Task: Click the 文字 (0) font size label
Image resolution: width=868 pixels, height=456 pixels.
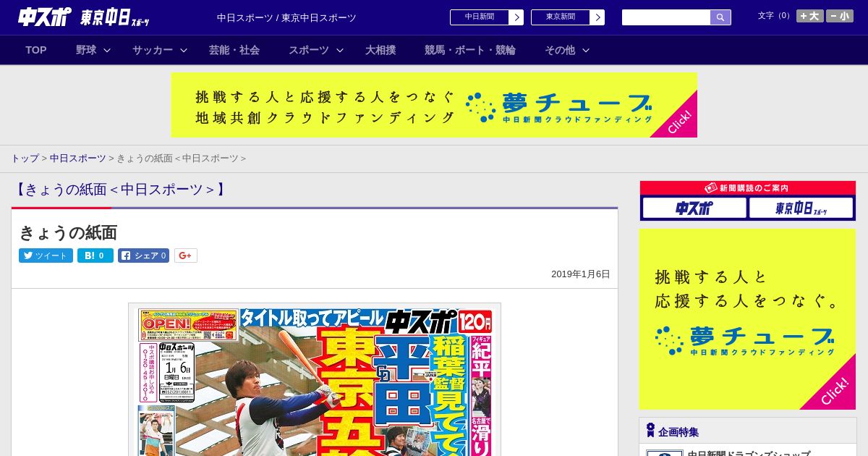Action: click(775, 16)
